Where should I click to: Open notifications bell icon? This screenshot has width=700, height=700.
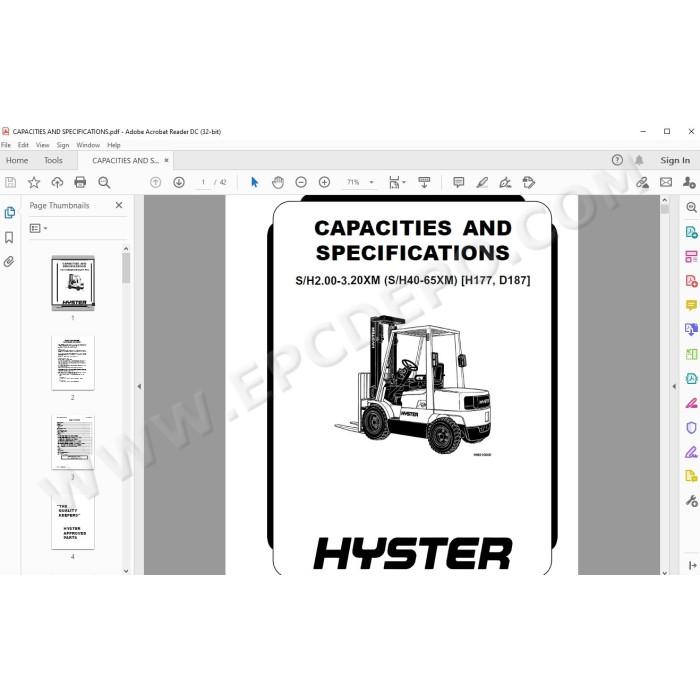tap(639, 160)
